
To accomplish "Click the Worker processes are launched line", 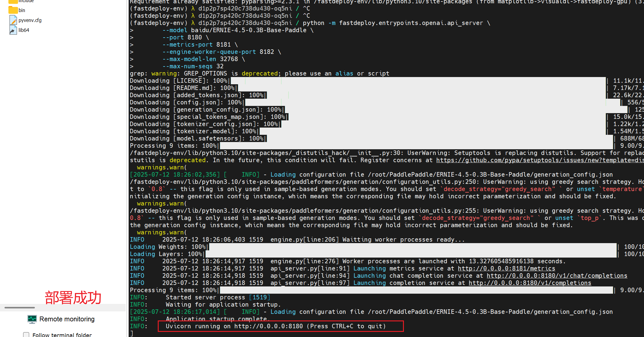I will (x=348, y=261).
